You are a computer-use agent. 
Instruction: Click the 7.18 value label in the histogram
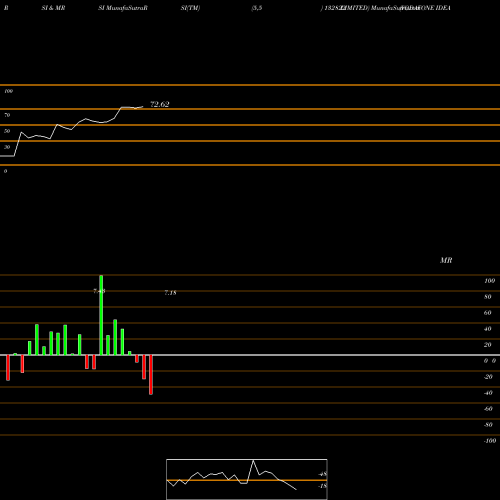click(x=170, y=293)
